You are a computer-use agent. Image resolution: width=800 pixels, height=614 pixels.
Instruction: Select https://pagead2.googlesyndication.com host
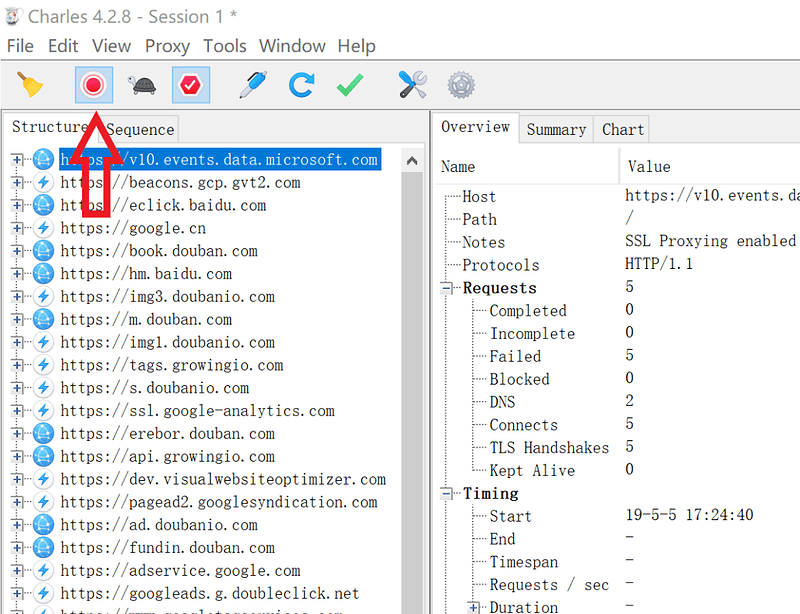[219, 502]
